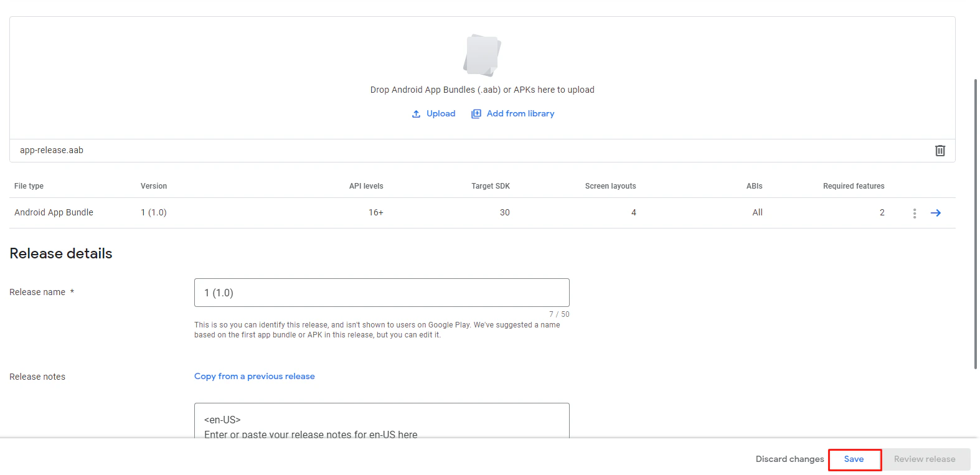Click the Android App Bundle cell
The width and height of the screenshot is (980, 475).
54,212
